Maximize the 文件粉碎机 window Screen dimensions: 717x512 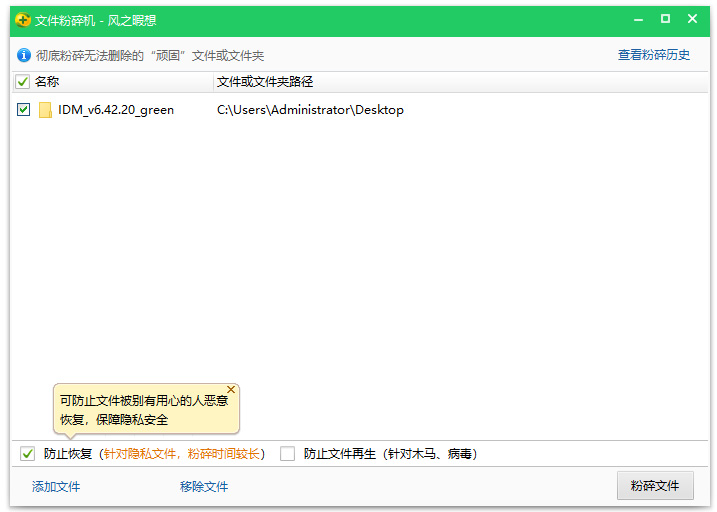click(x=665, y=19)
